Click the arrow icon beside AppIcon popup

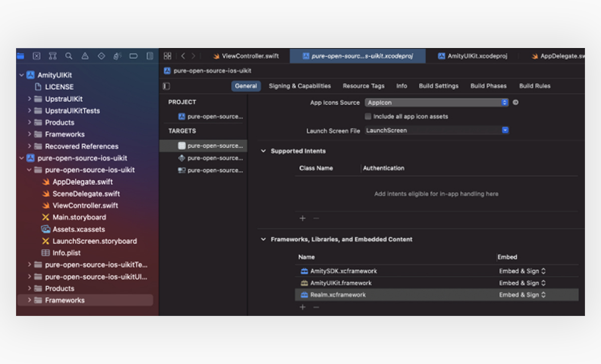[515, 103]
